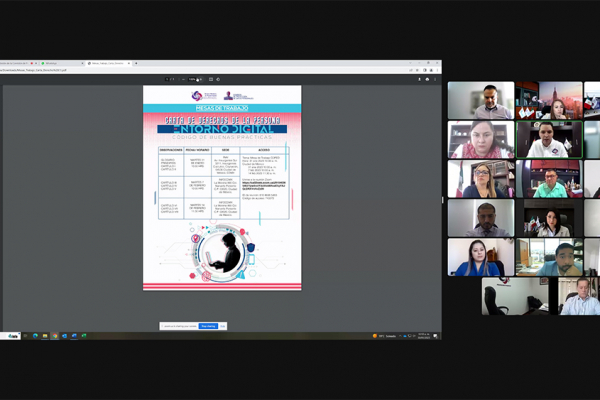Open the Chrome side panel icon
Viewport: 600px width, 400px height.
(424, 70)
